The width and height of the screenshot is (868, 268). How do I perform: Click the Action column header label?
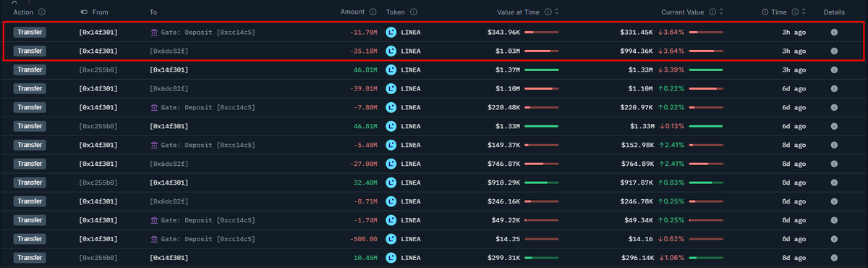point(23,12)
